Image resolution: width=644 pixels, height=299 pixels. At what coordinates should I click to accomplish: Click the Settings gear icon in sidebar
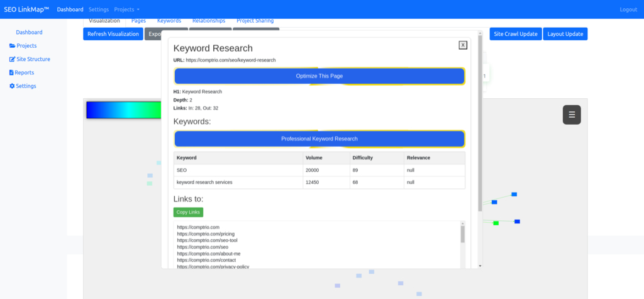pyautogui.click(x=12, y=86)
